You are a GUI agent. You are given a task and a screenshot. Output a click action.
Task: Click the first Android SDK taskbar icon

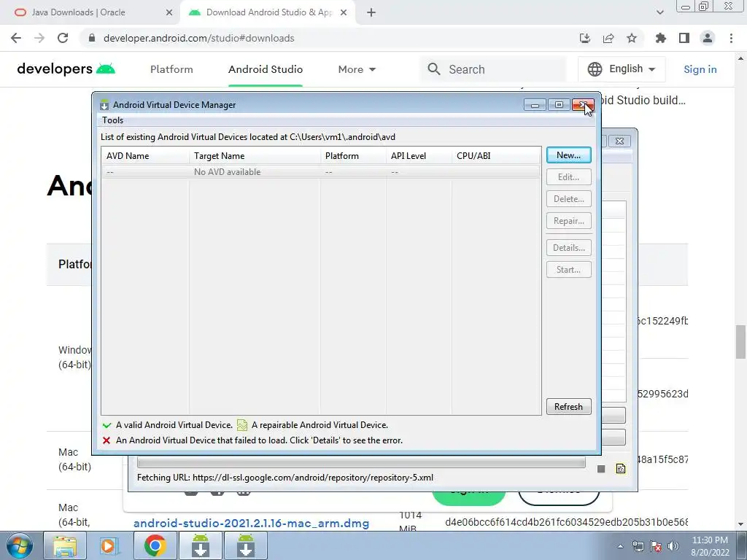pos(201,545)
